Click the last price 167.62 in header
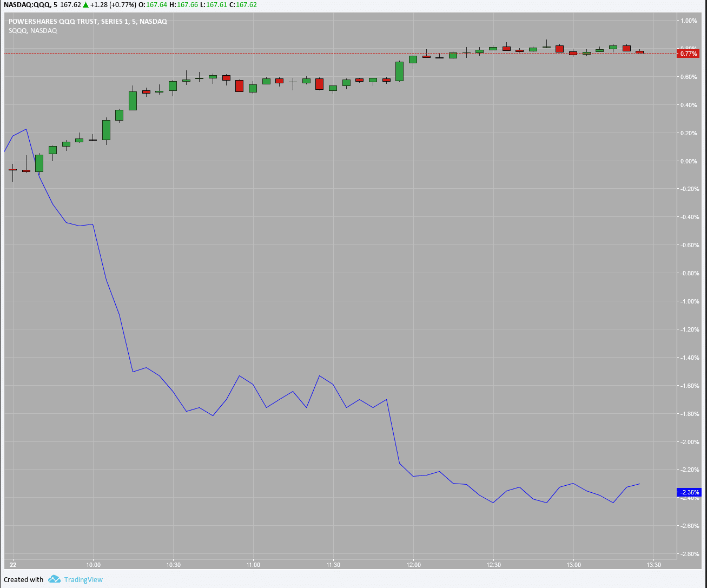 [70, 5]
